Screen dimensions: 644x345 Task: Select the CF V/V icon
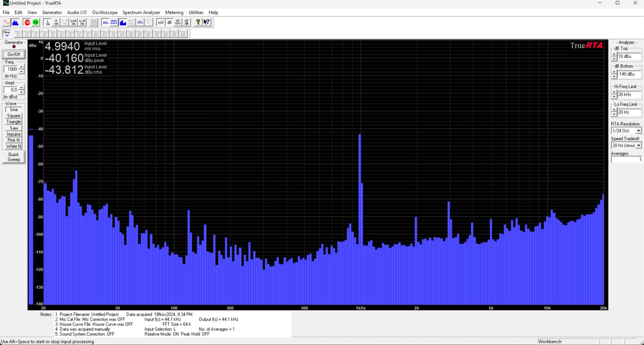[178, 22]
